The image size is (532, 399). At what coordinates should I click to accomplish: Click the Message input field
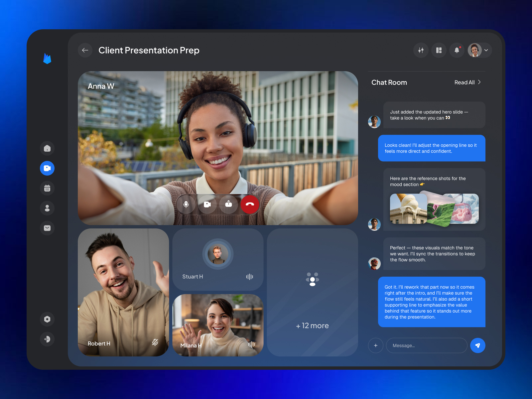pyautogui.click(x=427, y=345)
